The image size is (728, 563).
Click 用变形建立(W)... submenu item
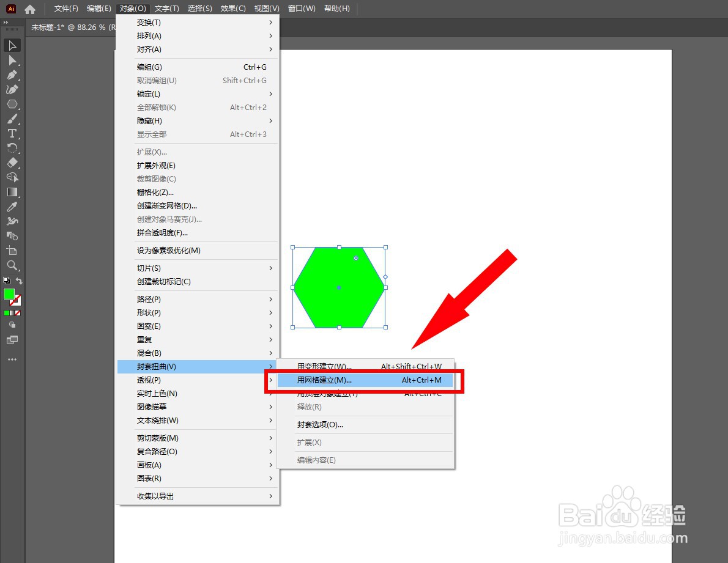[x=365, y=366]
